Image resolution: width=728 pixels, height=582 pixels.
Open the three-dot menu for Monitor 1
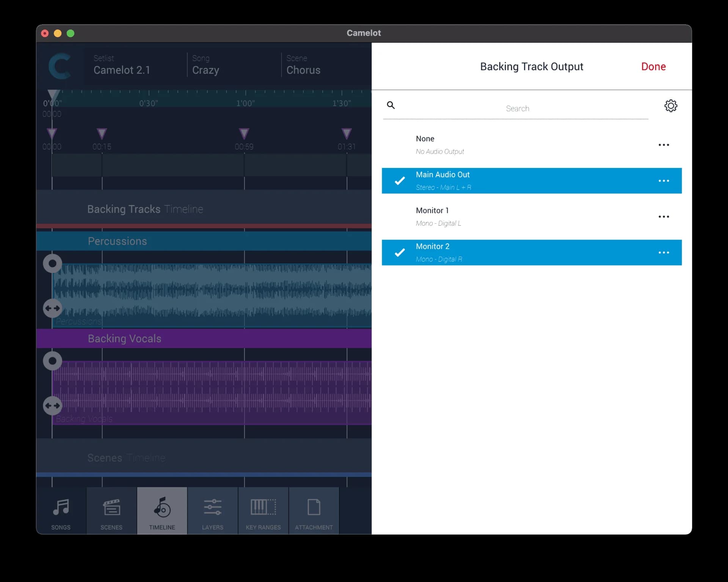(664, 216)
